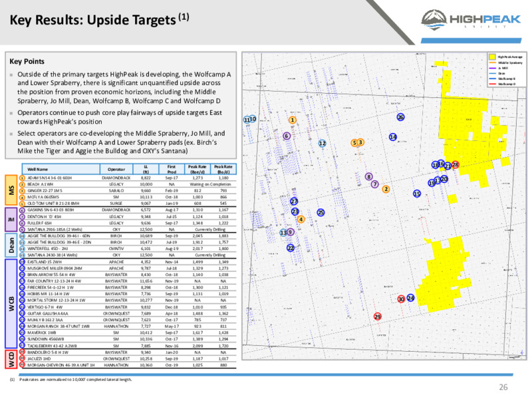Click the 'Operator' column header
The height and width of the screenshot is (399, 532).
[116, 169]
